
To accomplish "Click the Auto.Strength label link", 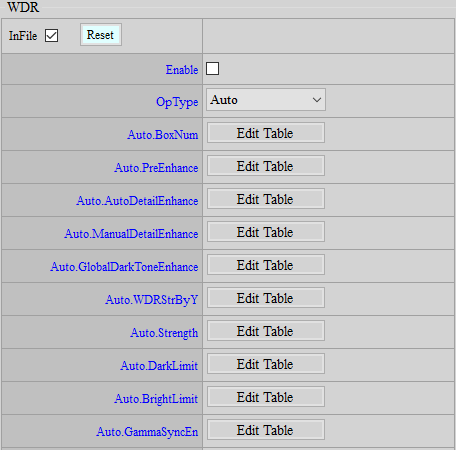I will 164,333.
